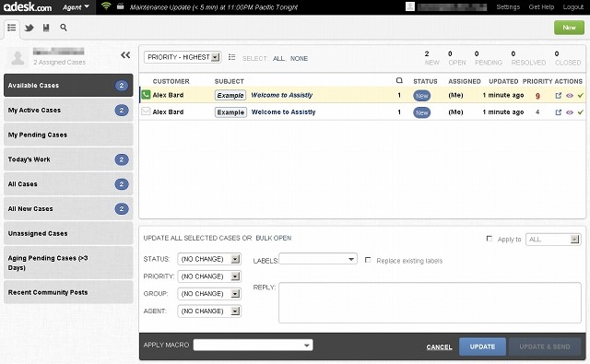Viewport: 590px width, 364px height.
Task: Click the interactions count column icon
Action: tap(399, 80)
